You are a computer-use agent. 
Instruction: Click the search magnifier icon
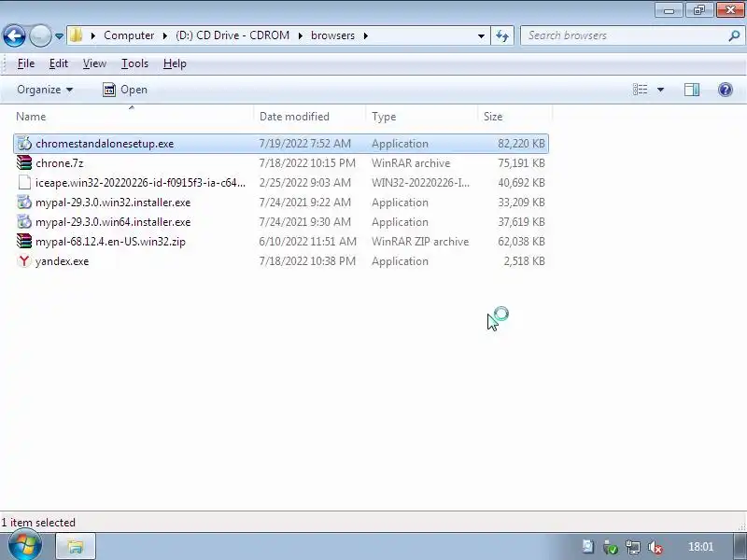click(734, 35)
